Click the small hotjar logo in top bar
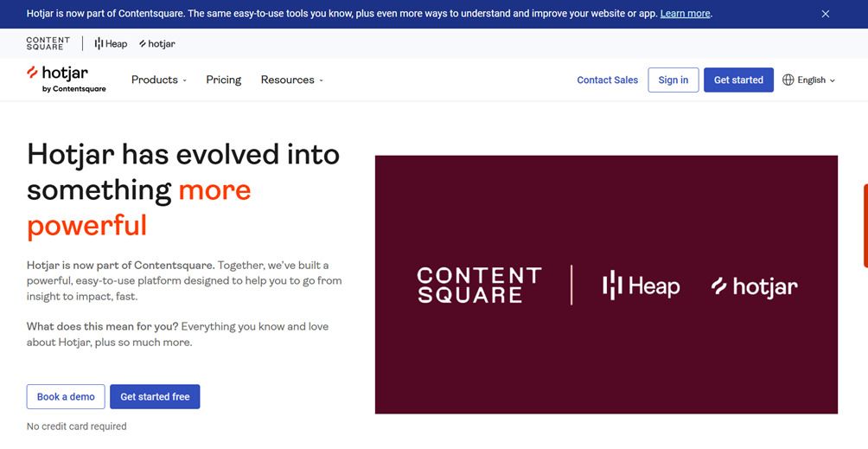868x449 pixels. pyautogui.click(x=156, y=43)
